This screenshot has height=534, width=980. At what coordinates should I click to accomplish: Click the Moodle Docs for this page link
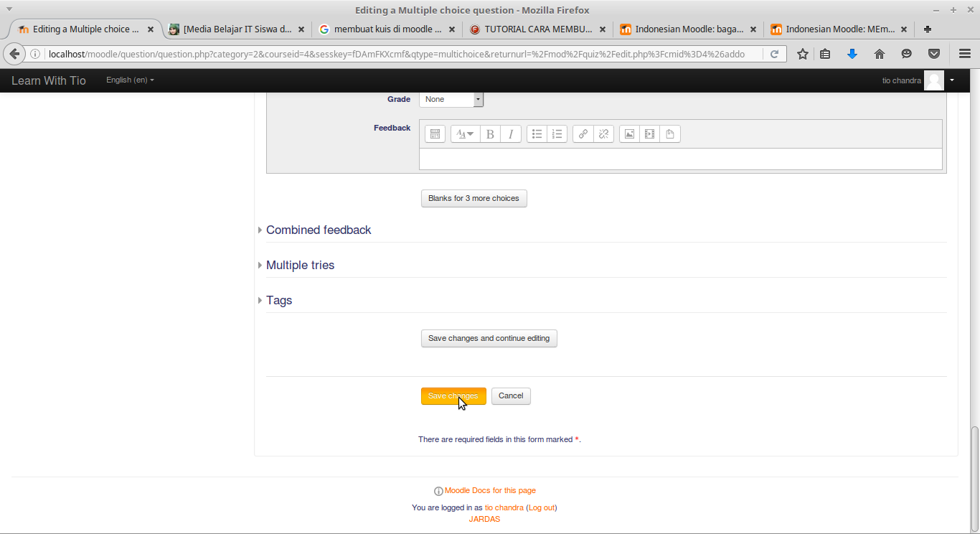(490, 490)
